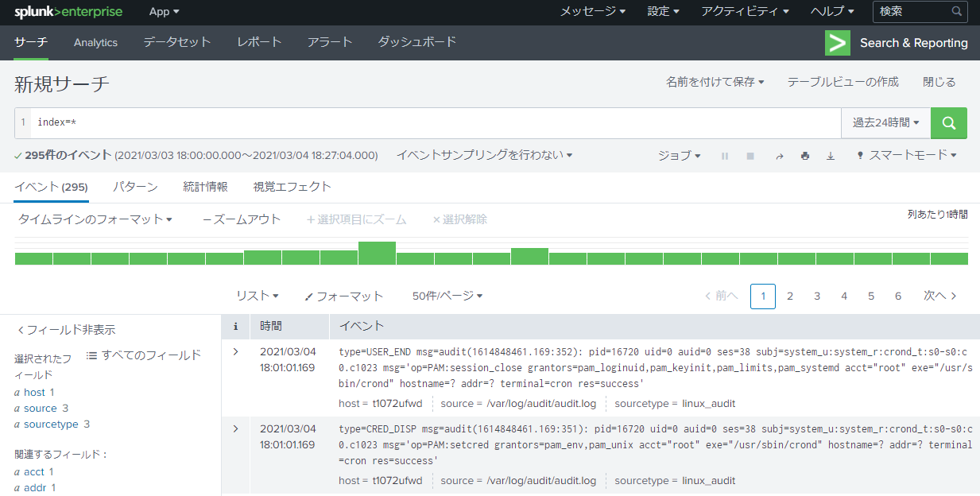The height and width of the screenshot is (496, 980).
Task: Open すべてのフィールド list
Action: click(144, 355)
